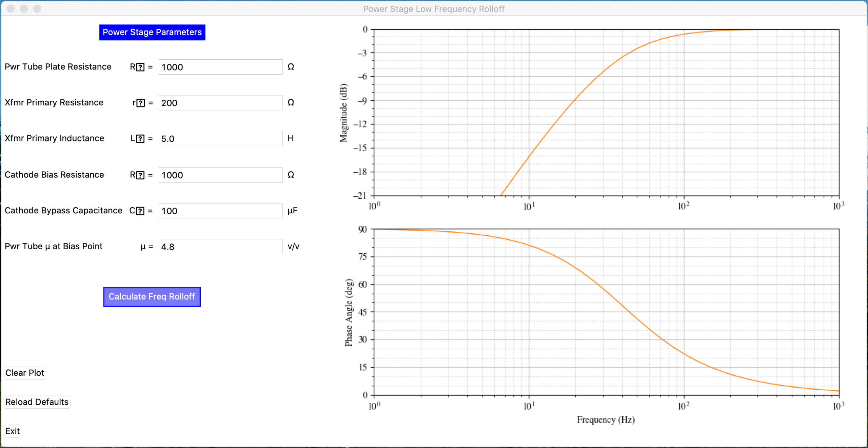Click the 'Frequency (Hz)' axis label
This screenshot has width=868, height=448.
click(x=606, y=420)
